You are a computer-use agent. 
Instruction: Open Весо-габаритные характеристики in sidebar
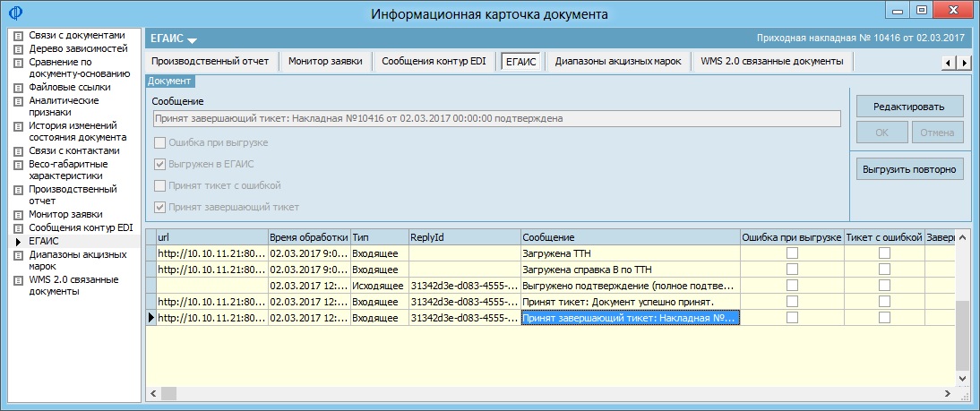point(69,170)
